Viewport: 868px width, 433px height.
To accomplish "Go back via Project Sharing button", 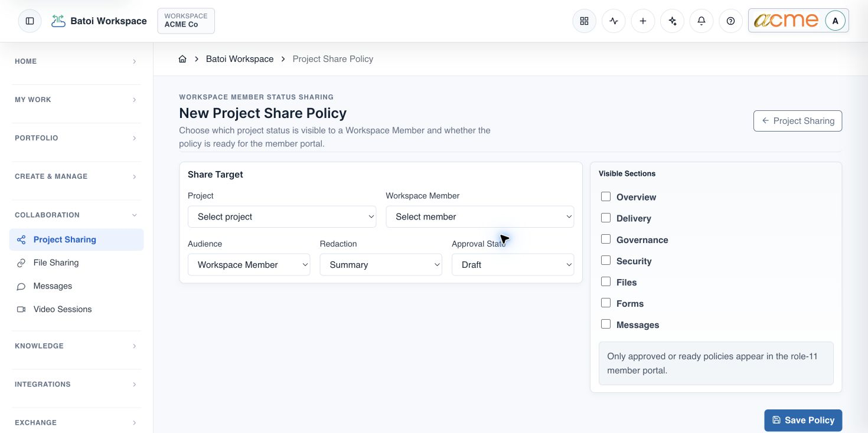I will coord(798,121).
